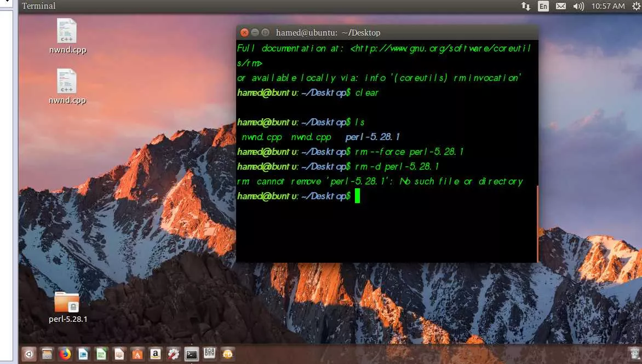Open the 10:57 AM clock menu
This screenshot has height=364, width=642.
[x=608, y=6]
